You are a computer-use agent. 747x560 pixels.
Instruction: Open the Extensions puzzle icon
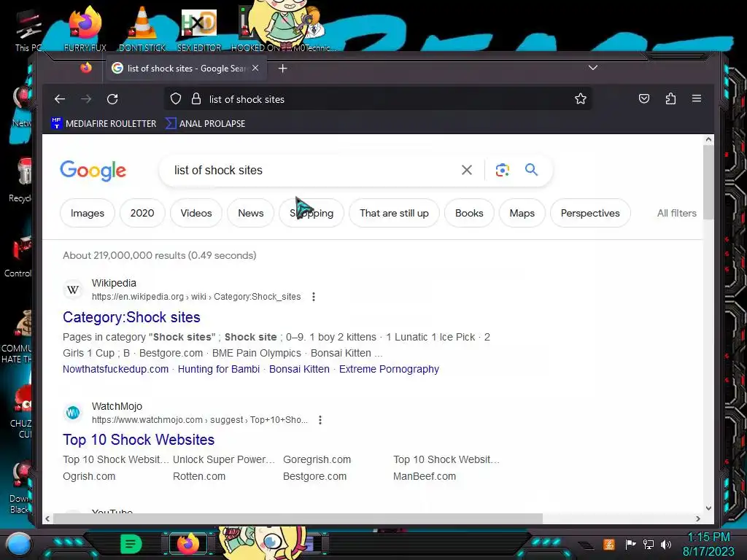click(x=670, y=99)
